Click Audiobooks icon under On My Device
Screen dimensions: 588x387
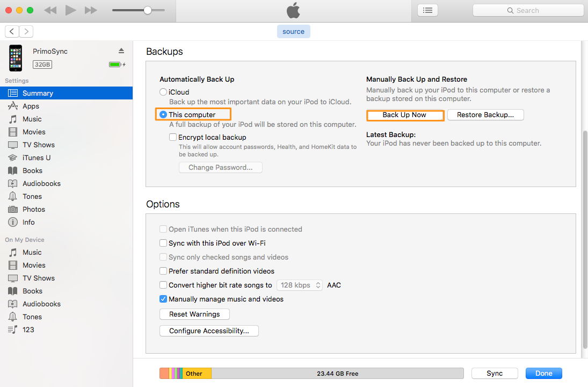pyautogui.click(x=13, y=304)
